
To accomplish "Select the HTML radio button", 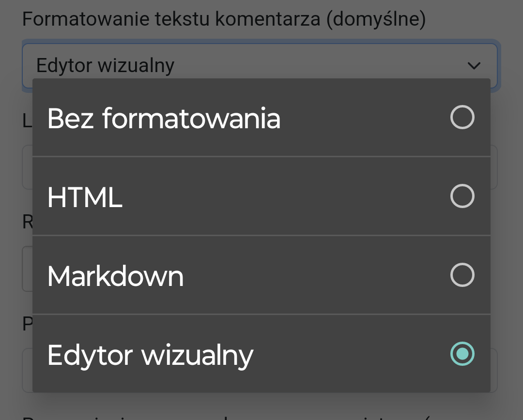I will point(462,196).
